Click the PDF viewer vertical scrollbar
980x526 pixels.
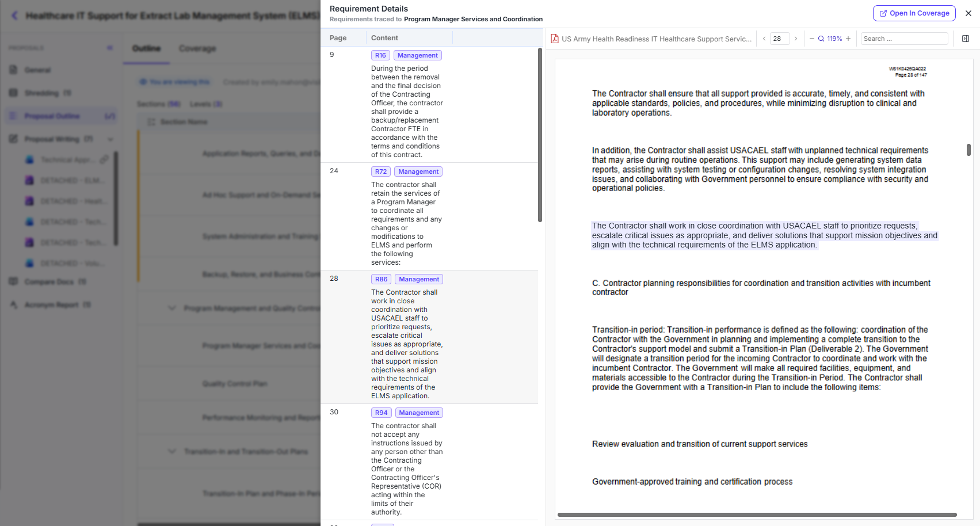(x=968, y=150)
